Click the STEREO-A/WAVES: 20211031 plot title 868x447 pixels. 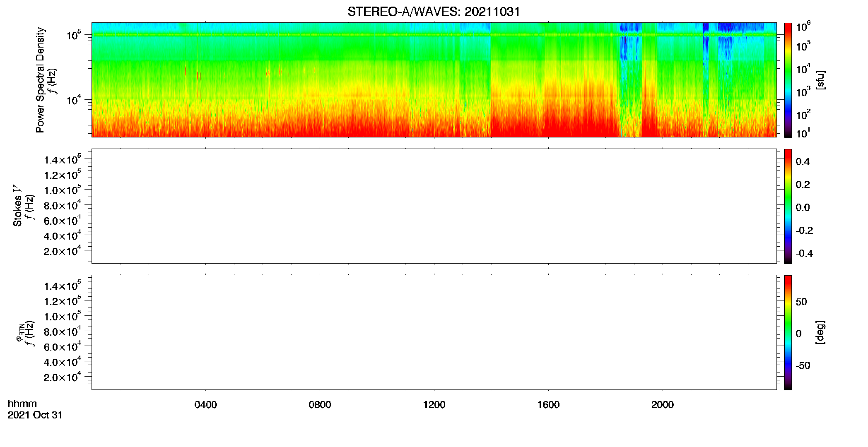point(434,12)
